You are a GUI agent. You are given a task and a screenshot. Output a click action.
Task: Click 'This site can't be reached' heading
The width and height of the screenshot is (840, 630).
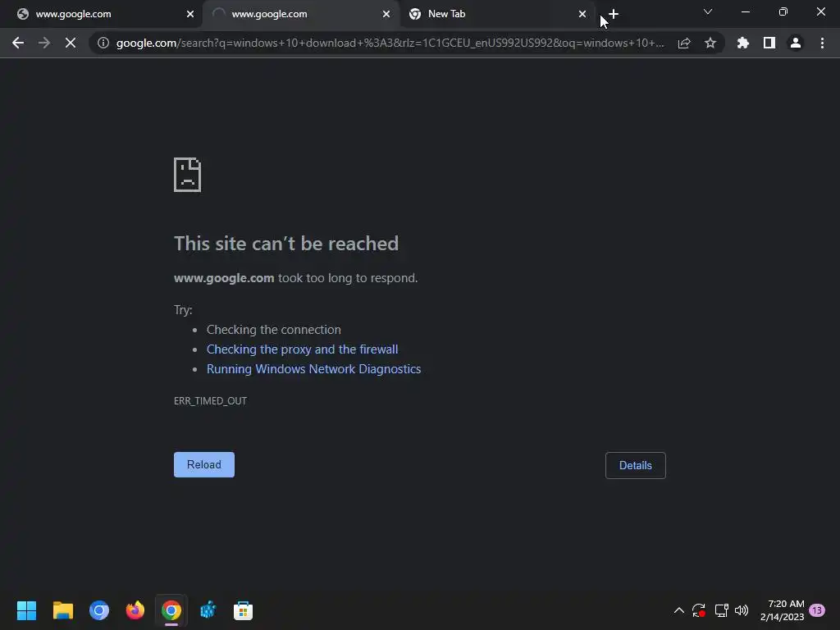click(x=286, y=244)
